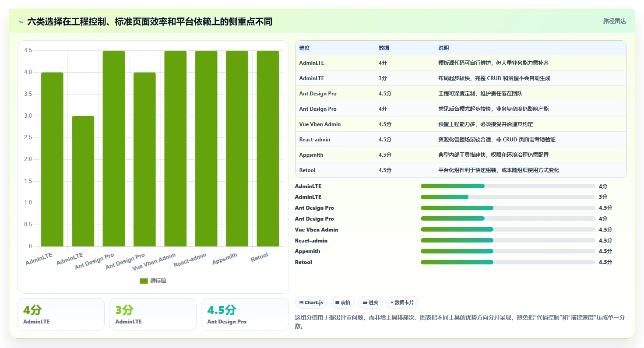Click the Vue Vben Admin x-axis label
Image resolution: width=644 pixels, height=348 pixels.
tap(154, 262)
